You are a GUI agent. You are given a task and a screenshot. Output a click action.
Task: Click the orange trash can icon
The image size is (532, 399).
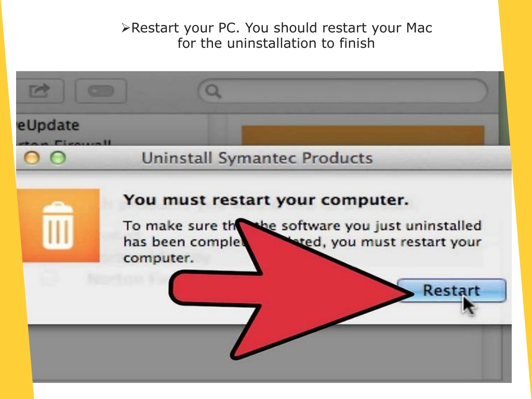pyautogui.click(x=58, y=225)
